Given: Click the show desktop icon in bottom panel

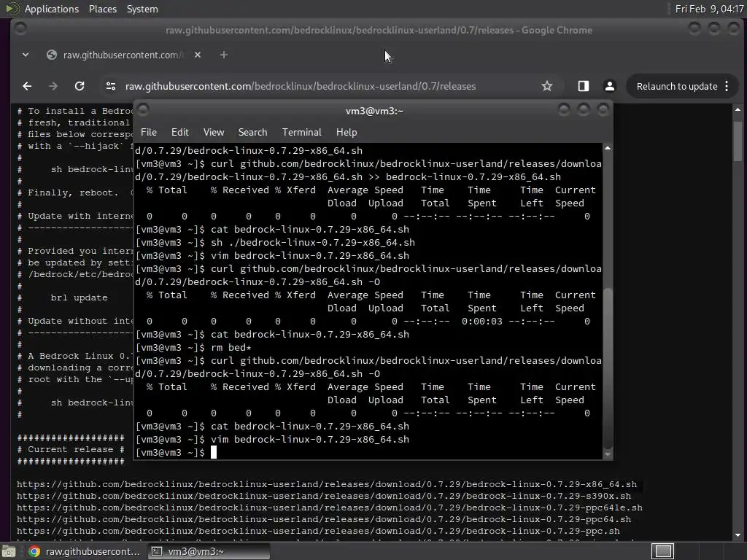Looking at the screenshot, I should tap(9, 551).
